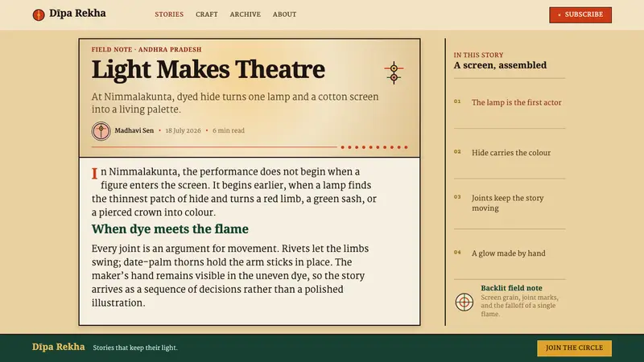
Task: Click the '6 min read' text
Action: pyautogui.click(x=229, y=130)
